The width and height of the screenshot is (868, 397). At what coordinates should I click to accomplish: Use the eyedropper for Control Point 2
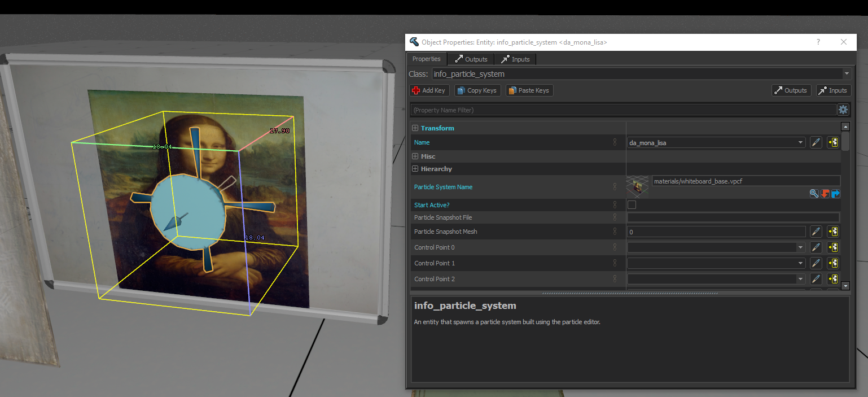[x=816, y=279]
